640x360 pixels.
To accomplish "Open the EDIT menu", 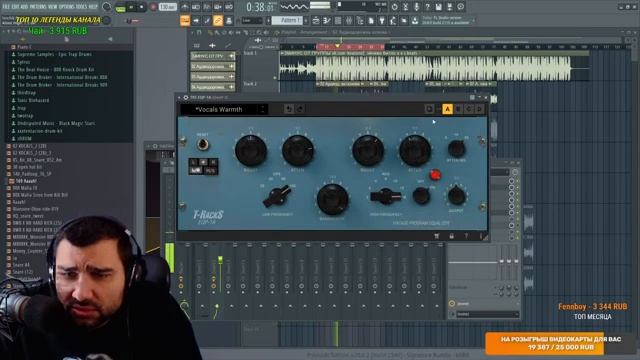I will click(16, 7).
